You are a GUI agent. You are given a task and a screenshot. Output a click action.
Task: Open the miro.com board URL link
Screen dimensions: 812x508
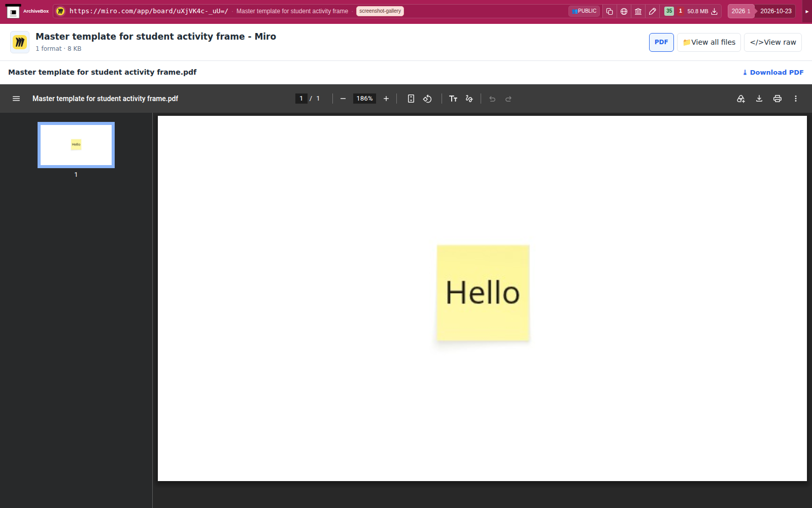tap(149, 11)
